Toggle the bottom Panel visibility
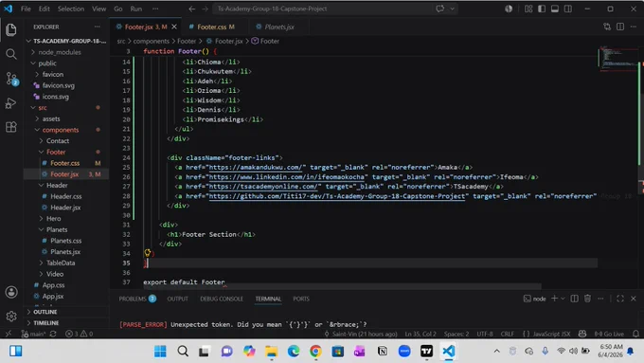This screenshot has height=363, width=644. 555,9
